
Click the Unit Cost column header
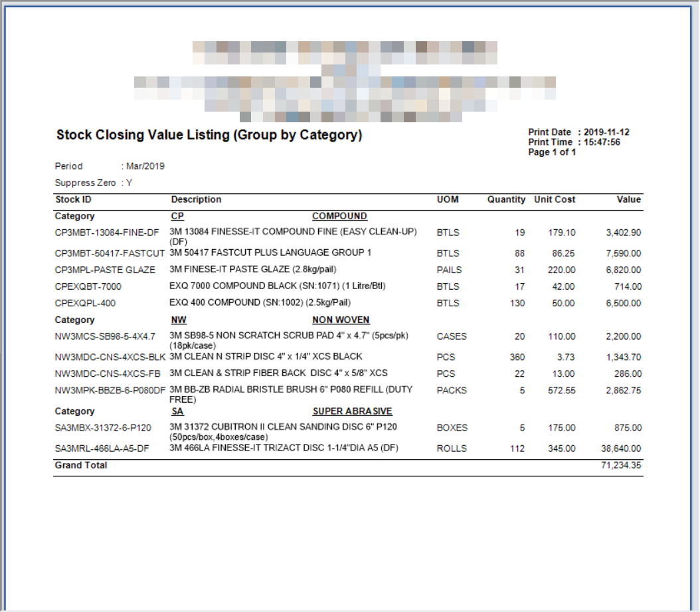pos(555,199)
